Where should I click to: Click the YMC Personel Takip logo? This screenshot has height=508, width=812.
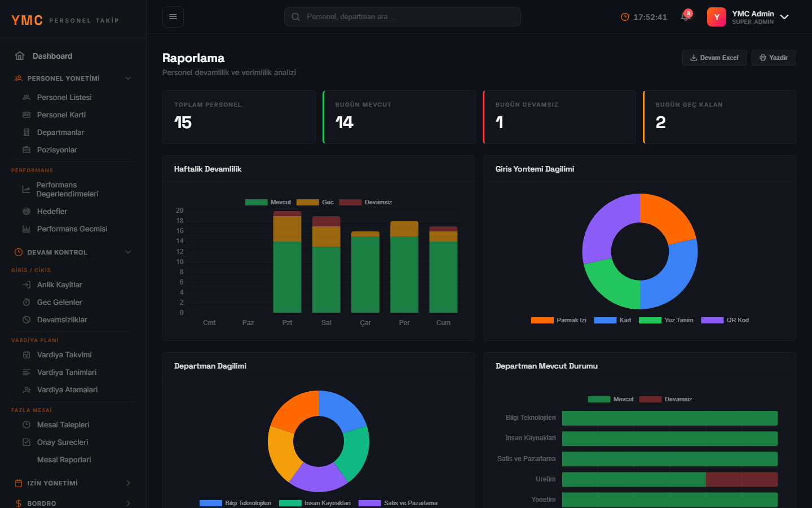(65, 20)
